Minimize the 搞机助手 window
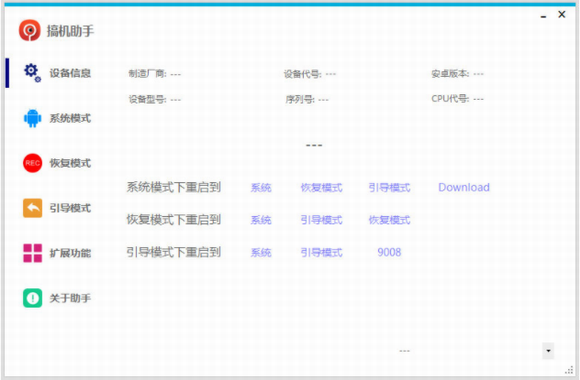Image resolution: width=580 pixels, height=380 pixels. [x=543, y=16]
